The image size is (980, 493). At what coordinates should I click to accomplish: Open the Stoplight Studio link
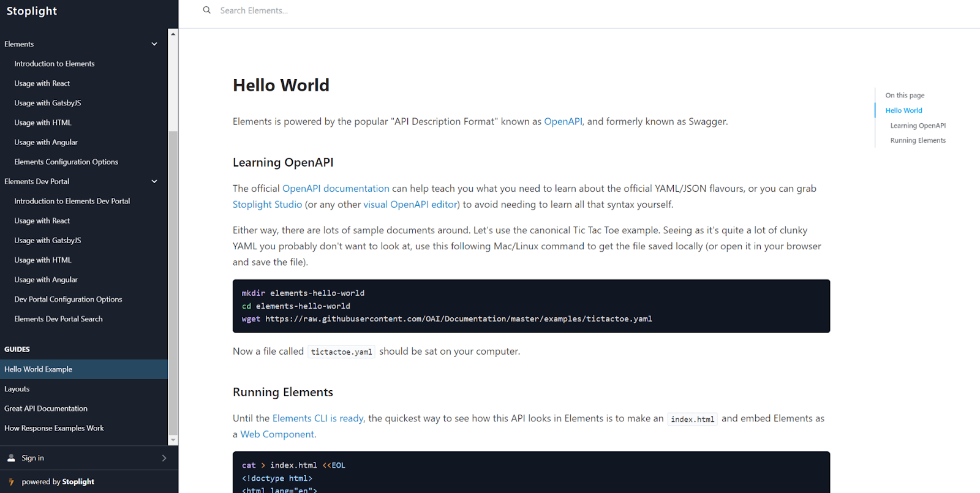(x=267, y=205)
